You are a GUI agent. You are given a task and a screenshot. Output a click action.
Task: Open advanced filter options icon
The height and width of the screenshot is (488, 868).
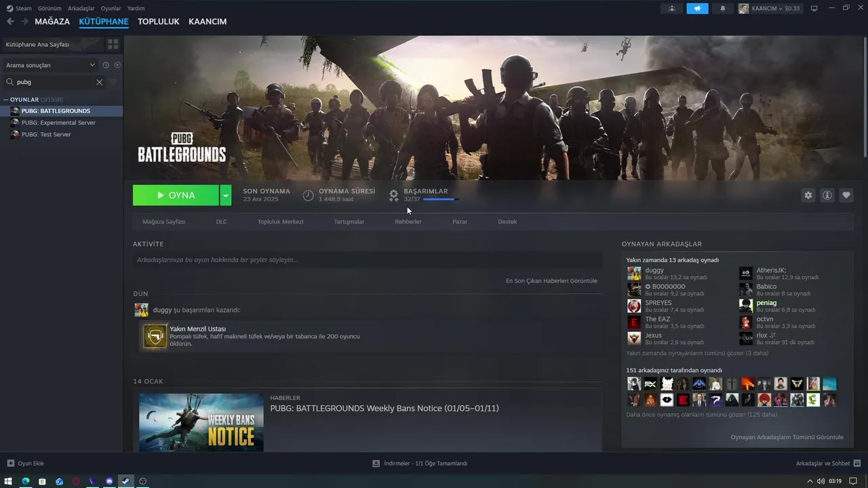pyautogui.click(x=113, y=82)
